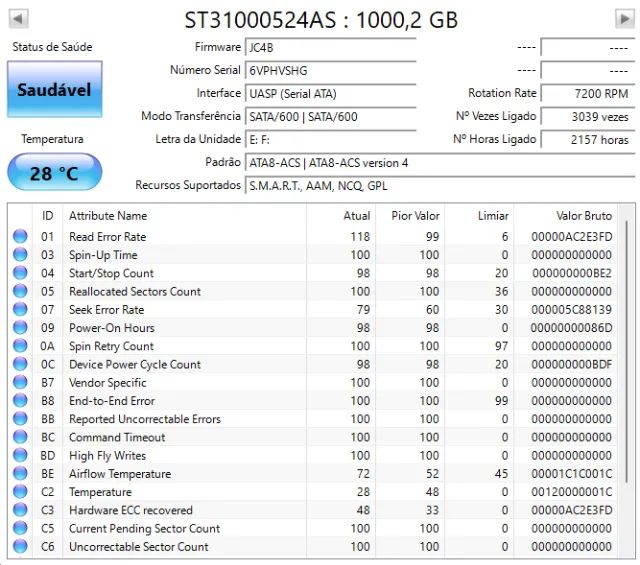The height and width of the screenshot is (565, 640).
Task: Click the Firmware field showing JC4B
Action: (x=330, y=47)
